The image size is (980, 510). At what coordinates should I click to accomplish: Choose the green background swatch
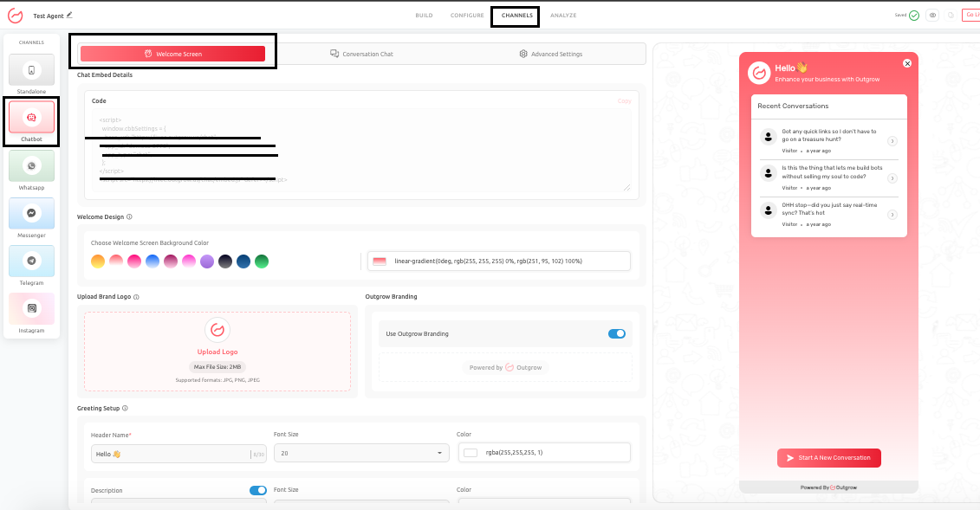[x=262, y=261]
